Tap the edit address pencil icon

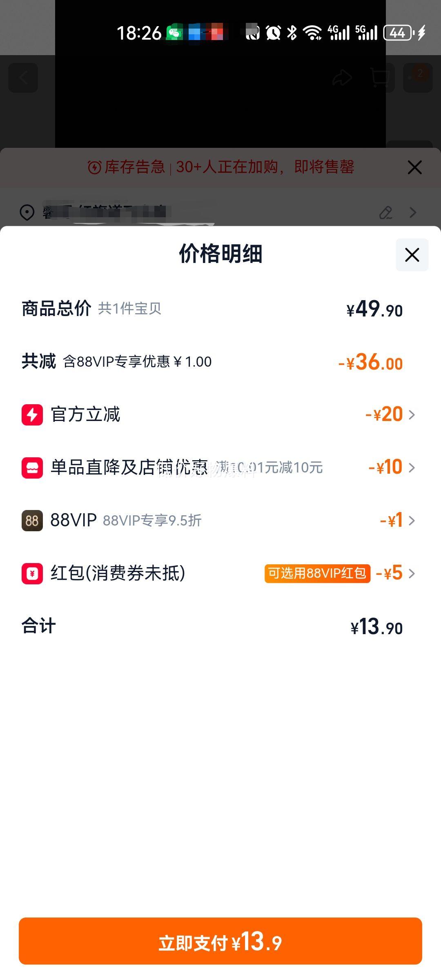click(x=385, y=212)
